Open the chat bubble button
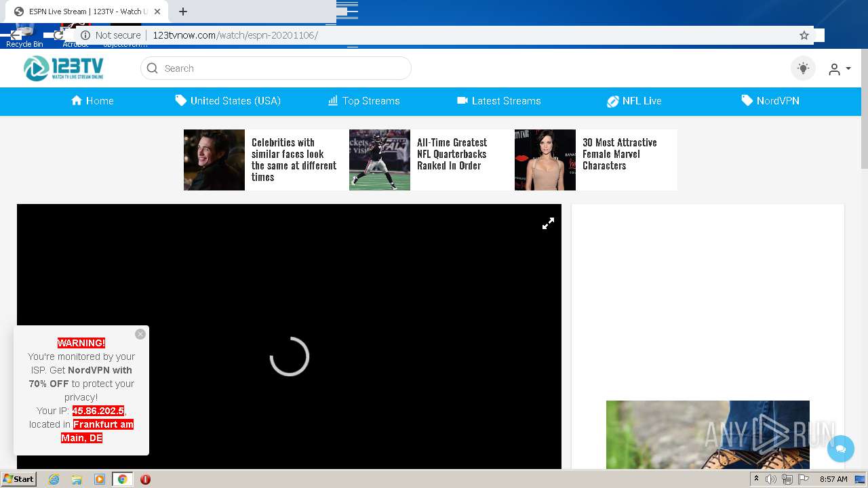868x488 pixels. pos(841,449)
